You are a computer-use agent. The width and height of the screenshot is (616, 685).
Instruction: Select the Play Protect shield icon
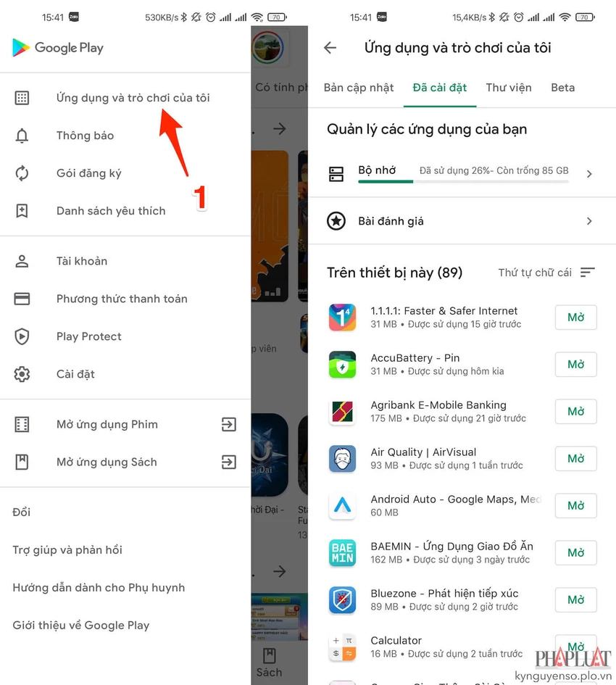point(22,336)
